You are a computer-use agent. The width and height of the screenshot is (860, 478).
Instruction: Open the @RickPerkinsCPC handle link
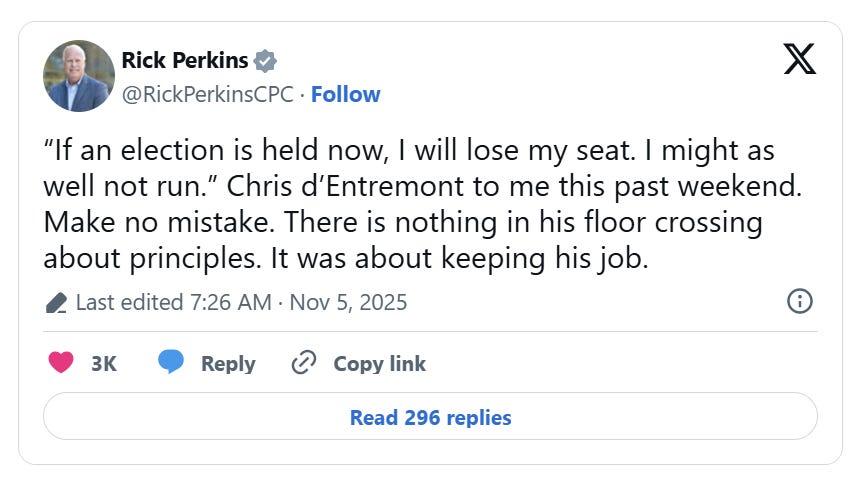[x=208, y=94]
